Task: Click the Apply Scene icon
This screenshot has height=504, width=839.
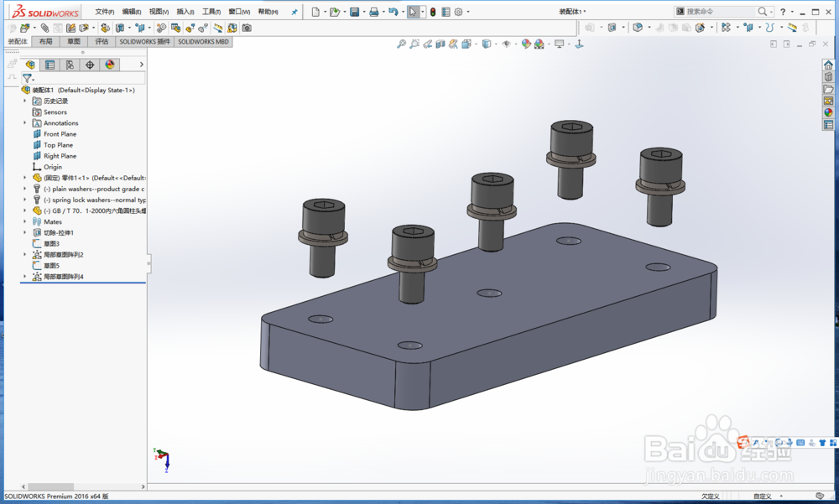Action: point(539,44)
